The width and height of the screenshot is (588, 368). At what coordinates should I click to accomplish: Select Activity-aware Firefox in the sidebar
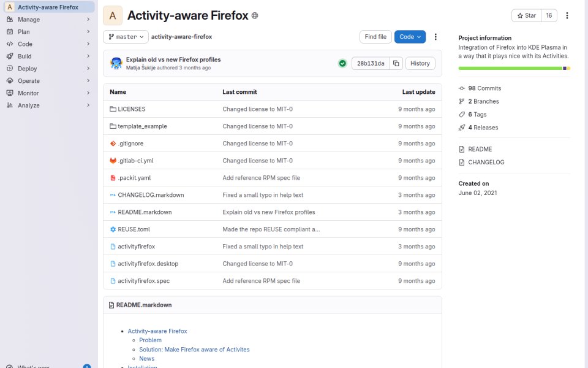click(x=49, y=7)
